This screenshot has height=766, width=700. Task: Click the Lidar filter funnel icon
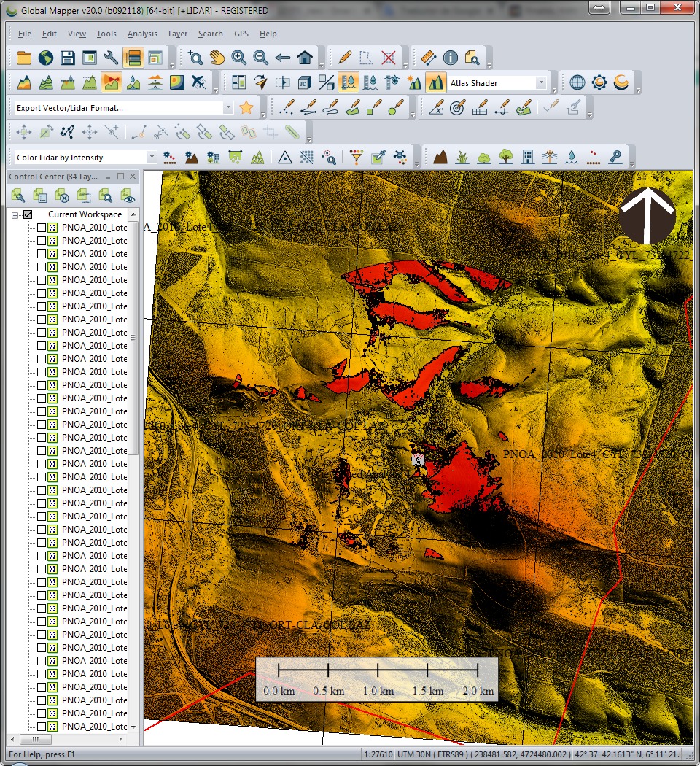click(356, 157)
